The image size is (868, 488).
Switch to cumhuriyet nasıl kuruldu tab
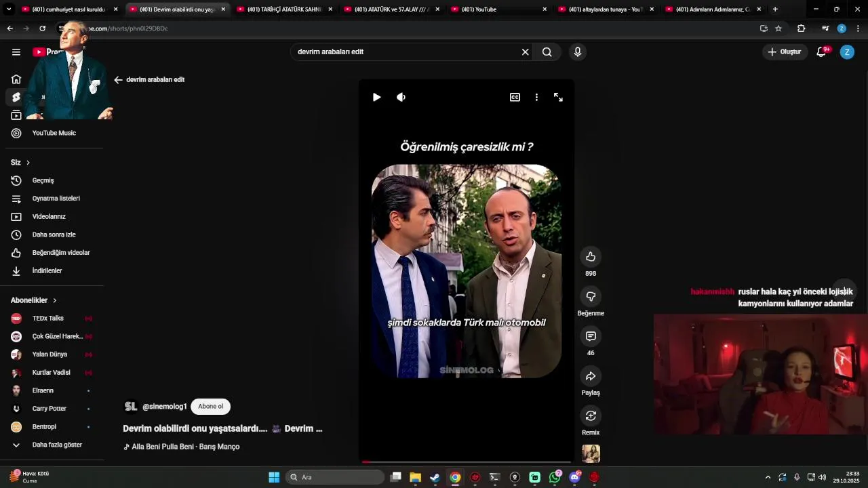[69, 9]
